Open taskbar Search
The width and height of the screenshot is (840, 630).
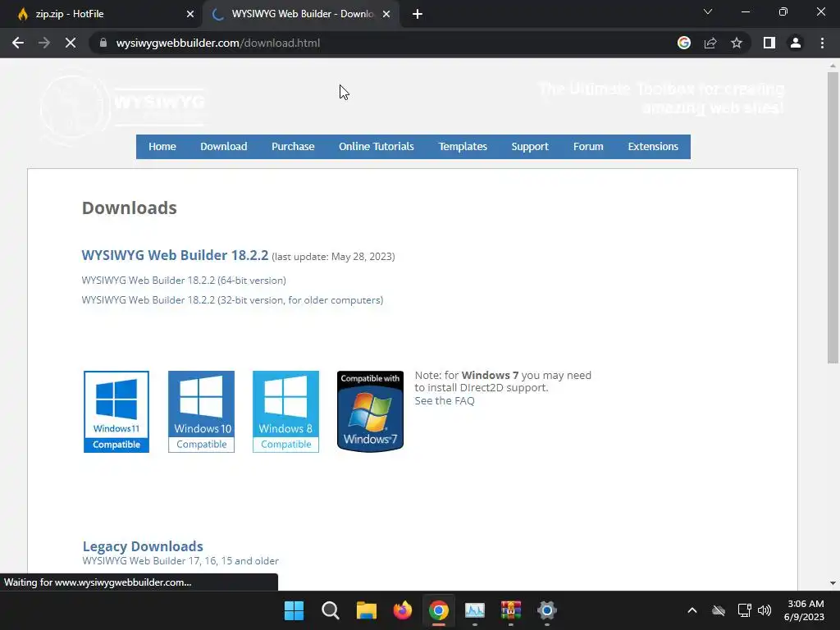tap(330, 610)
